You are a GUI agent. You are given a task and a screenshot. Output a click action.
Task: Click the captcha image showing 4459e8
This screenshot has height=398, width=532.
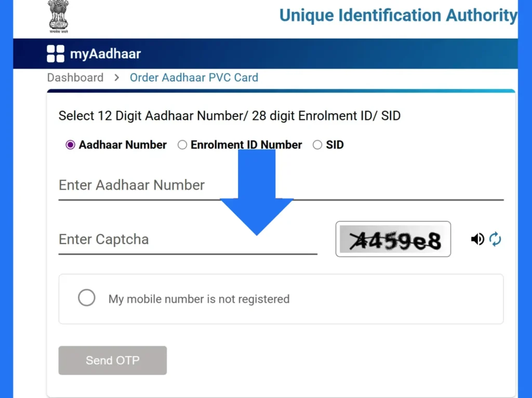(393, 239)
